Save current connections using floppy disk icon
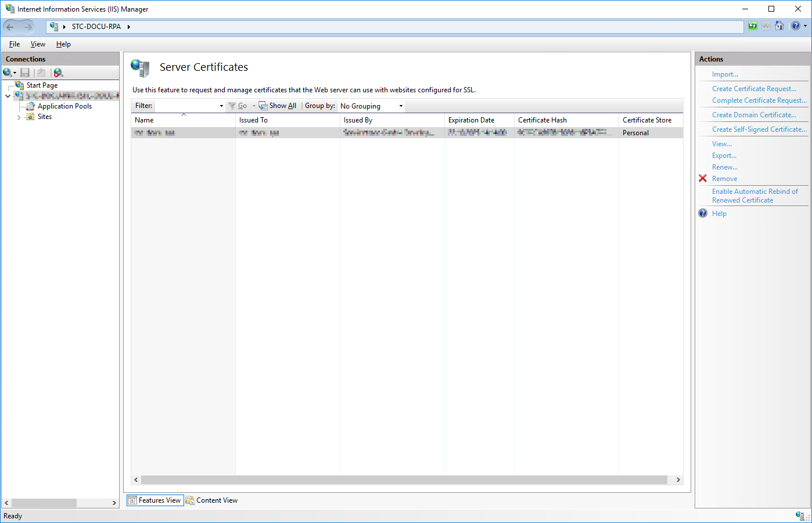The width and height of the screenshot is (812, 523). [24, 72]
